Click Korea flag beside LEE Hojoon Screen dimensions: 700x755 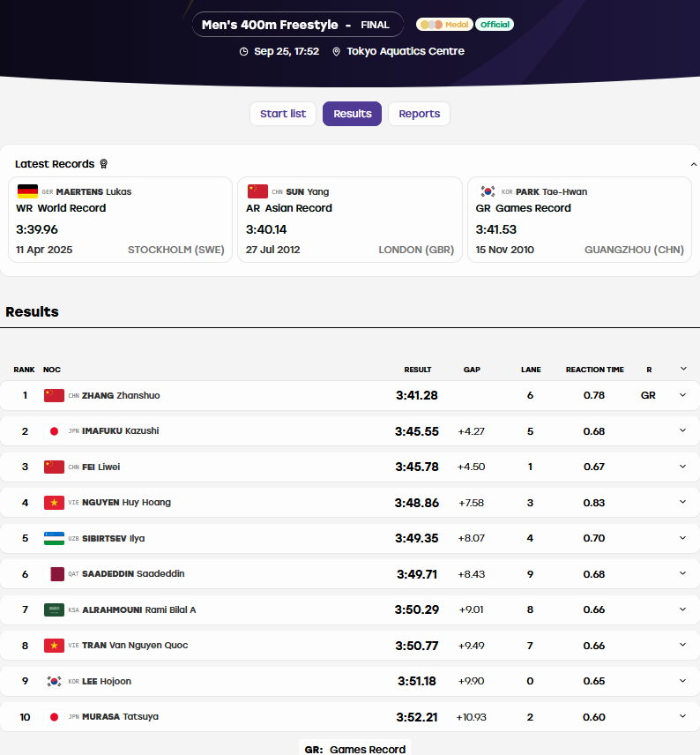click(x=54, y=681)
